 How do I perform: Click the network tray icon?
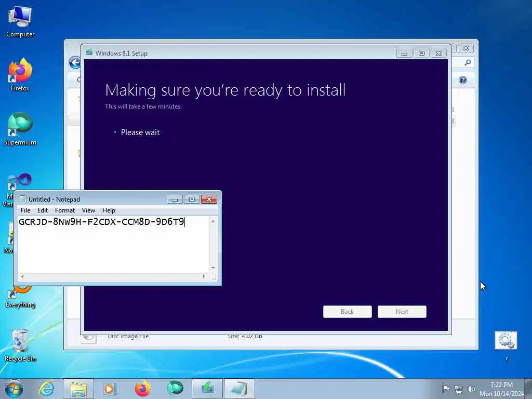[x=458, y=389]
